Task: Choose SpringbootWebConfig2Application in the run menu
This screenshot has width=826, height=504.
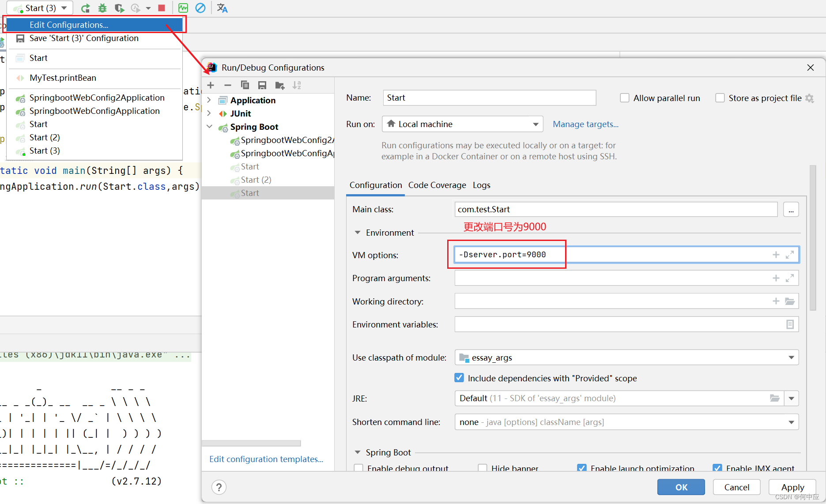Action: pyautogui.click(x=94, y=98)
